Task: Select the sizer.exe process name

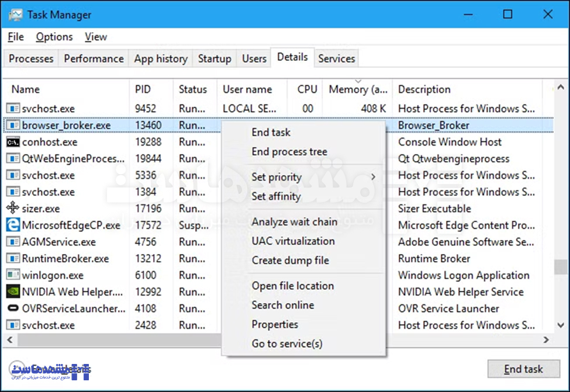Action: click(41, 209)
